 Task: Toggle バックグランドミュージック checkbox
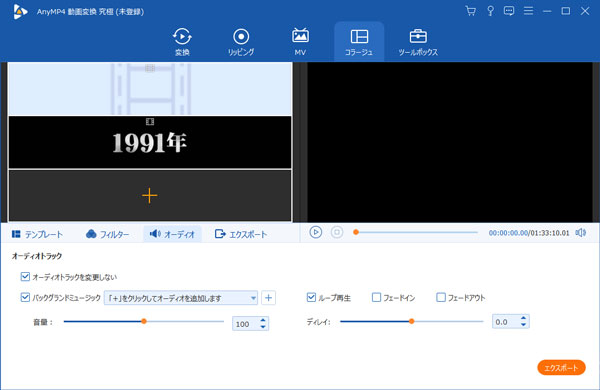[25, 297]
